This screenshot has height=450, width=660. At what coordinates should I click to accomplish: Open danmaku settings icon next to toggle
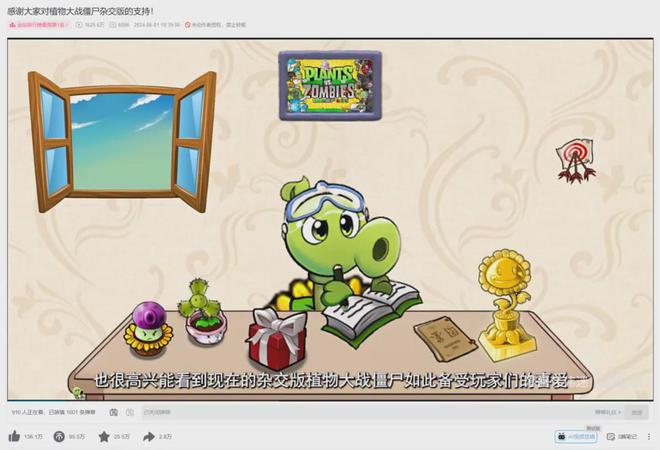(x=130, y=412)
